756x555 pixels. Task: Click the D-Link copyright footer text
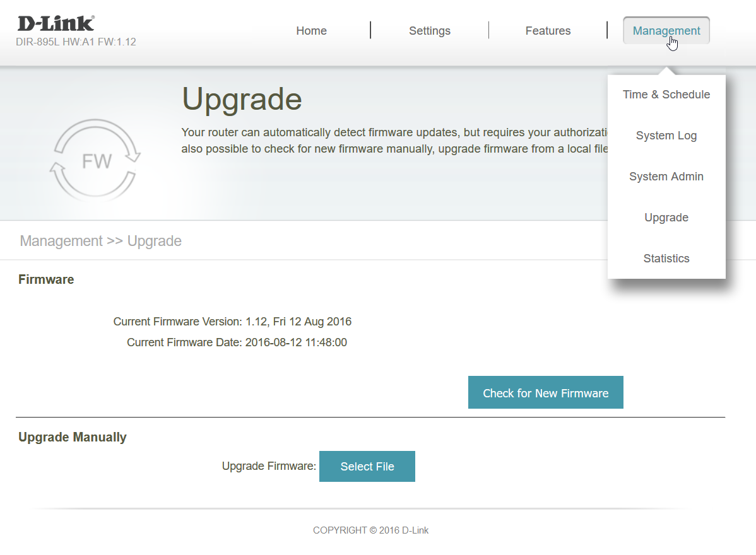coord(370,530)
